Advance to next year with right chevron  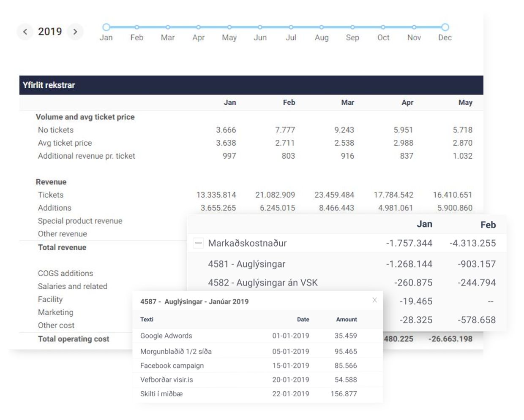[x=75, y=32]
